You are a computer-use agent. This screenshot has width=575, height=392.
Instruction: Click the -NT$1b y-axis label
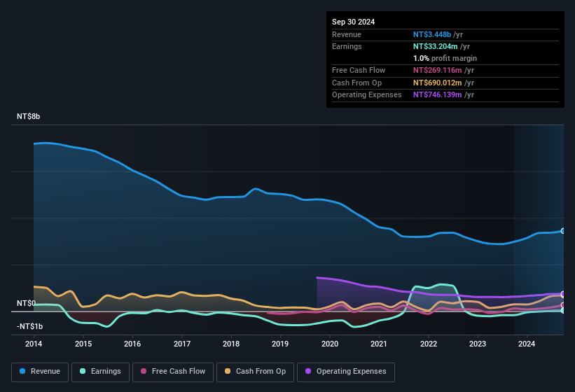click(29, 326)
